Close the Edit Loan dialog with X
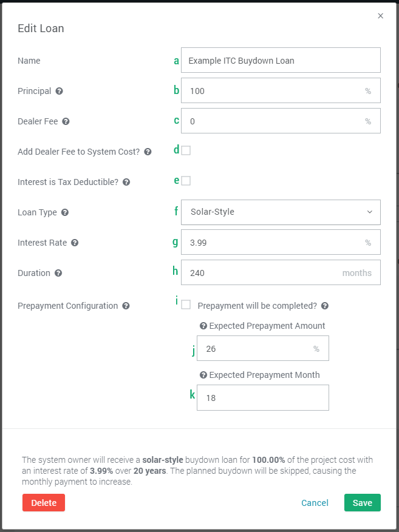 tap(381, 16)
